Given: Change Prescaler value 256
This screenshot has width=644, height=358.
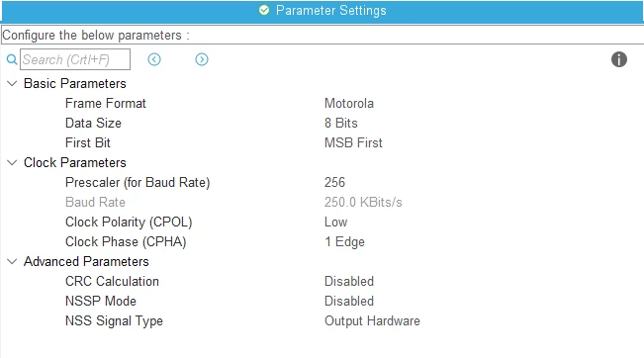Looking at the screenshot, I should pyautogui.click(x=334, y=182).
